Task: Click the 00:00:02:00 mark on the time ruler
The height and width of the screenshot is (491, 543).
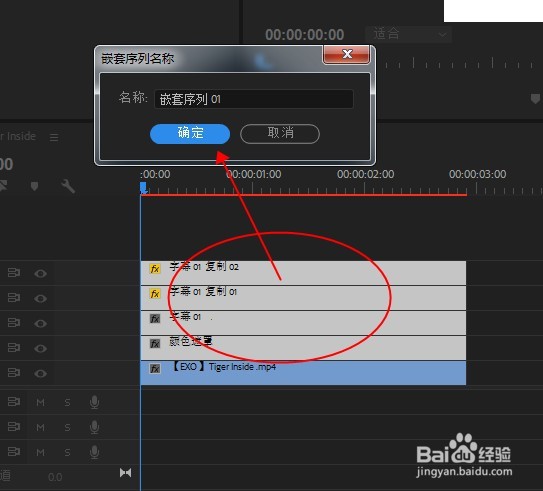Action: click(366, 174)
